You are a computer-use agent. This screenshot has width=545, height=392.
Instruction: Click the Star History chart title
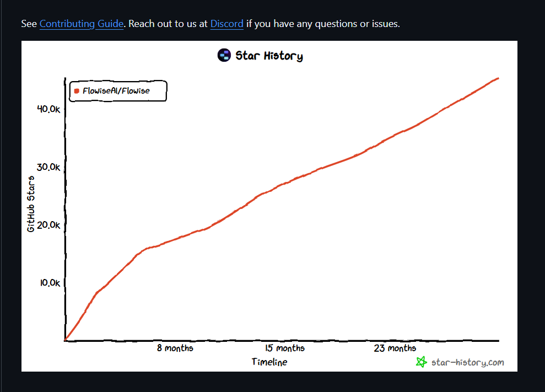coord(269,56)
